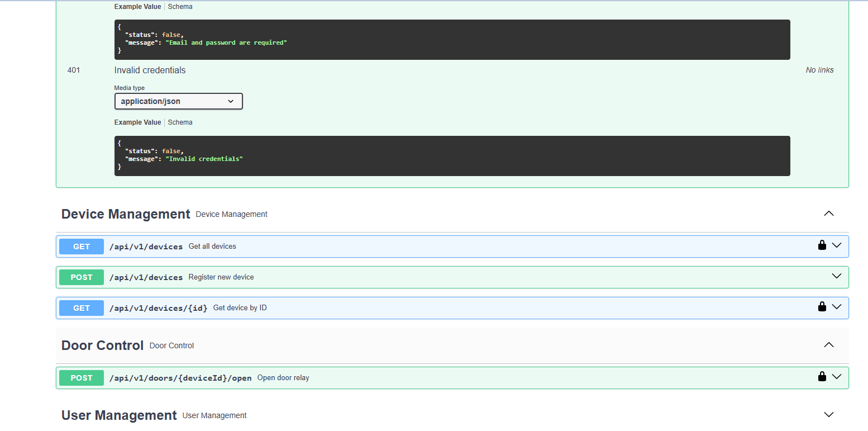The width and height of the screenshot is (868, 431).
Task: Click the GET badge for Get device by ID
Action: (x=82, y=308)
